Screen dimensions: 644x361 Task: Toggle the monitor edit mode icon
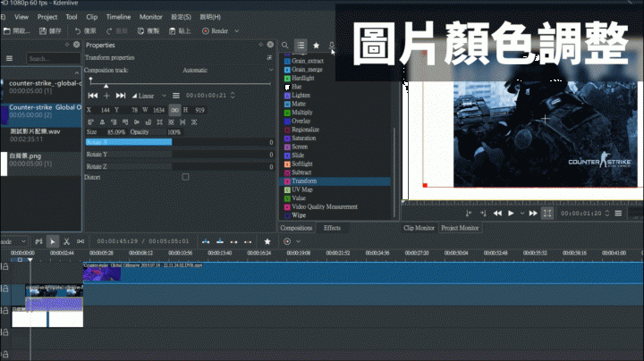tap(547, 214)
